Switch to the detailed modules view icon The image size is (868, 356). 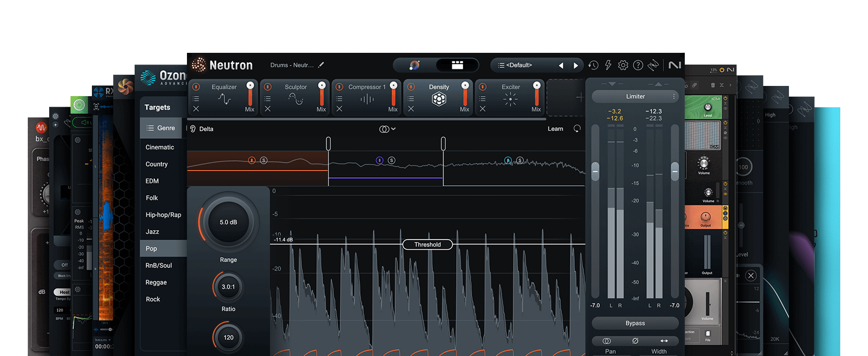tap(457, 65)
